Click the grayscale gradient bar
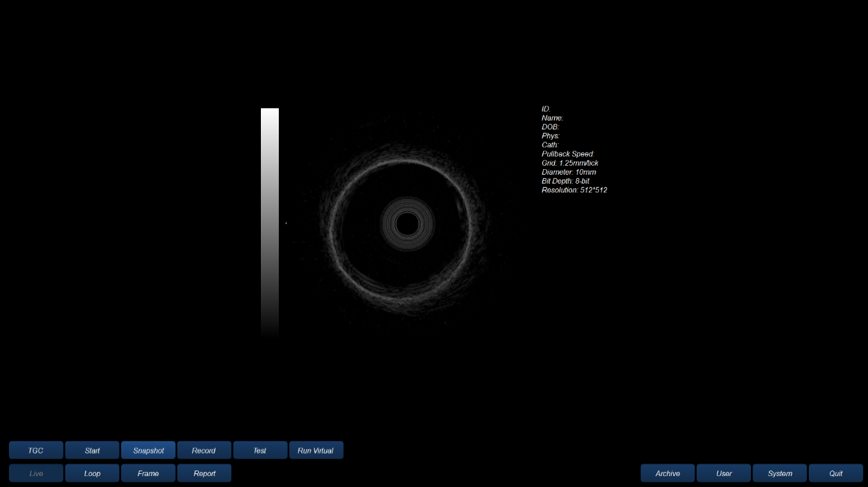 pyautogui.click(x=270, y=220)
